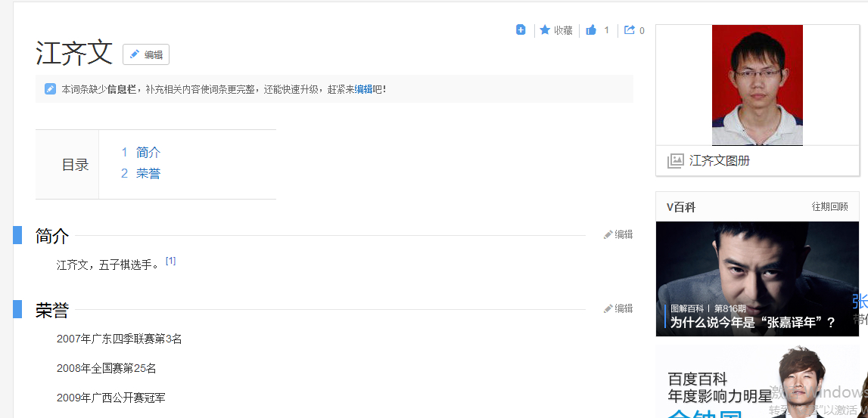Image resolution: width=868 pixels, height=418 pixels.
Task: Click the image album icon beside 江齐文图册
Action: [675, 161]
